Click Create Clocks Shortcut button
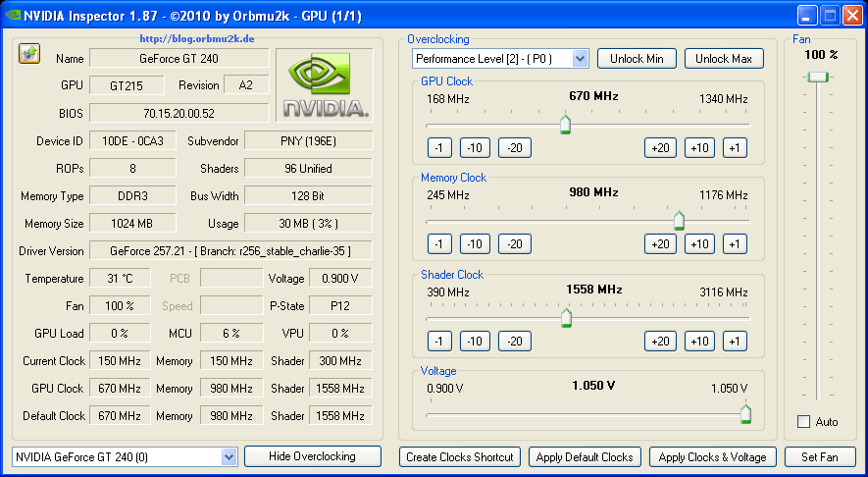Viewport: 868px width, 477px height. coord(459,457)
